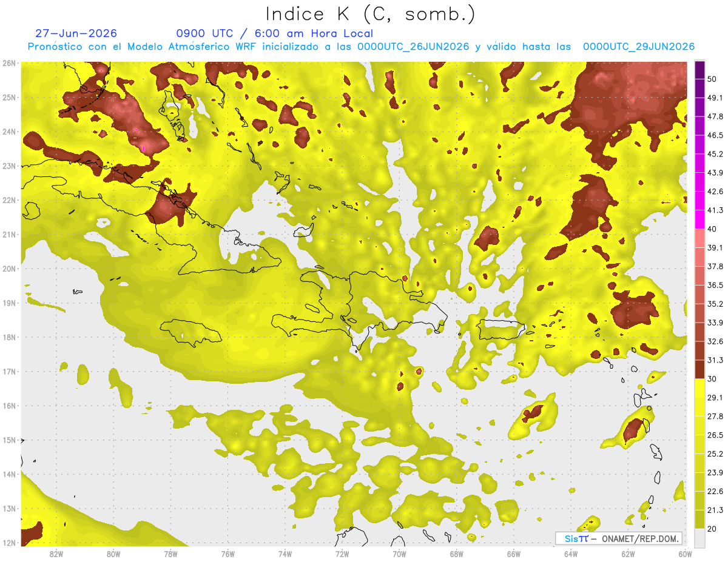Select the color scale value 47.8
Image resolution: width=728 pixels, height=562 pixels.
pos(715,116)
